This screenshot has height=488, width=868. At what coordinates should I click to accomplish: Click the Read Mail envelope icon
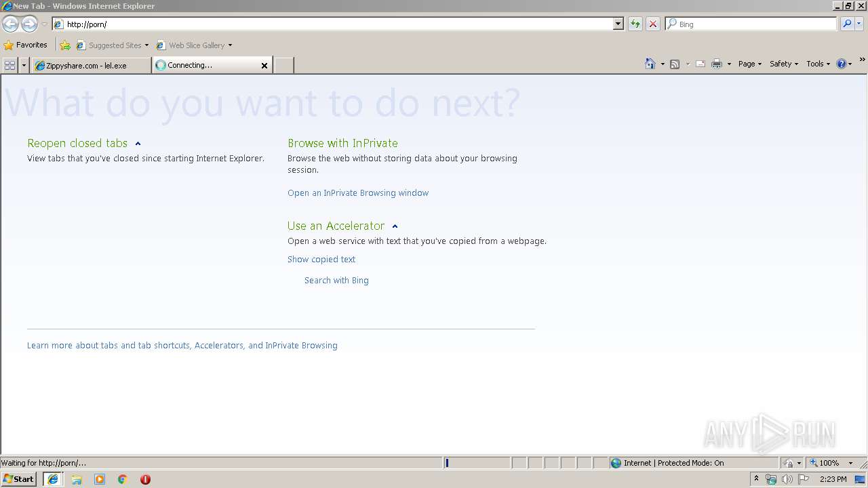click(x=701, y=64)
